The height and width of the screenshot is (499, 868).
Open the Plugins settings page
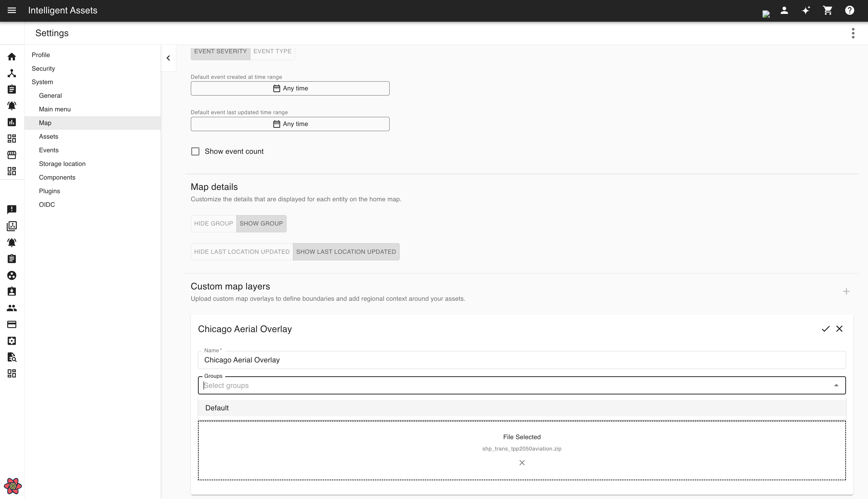point(49,191)
